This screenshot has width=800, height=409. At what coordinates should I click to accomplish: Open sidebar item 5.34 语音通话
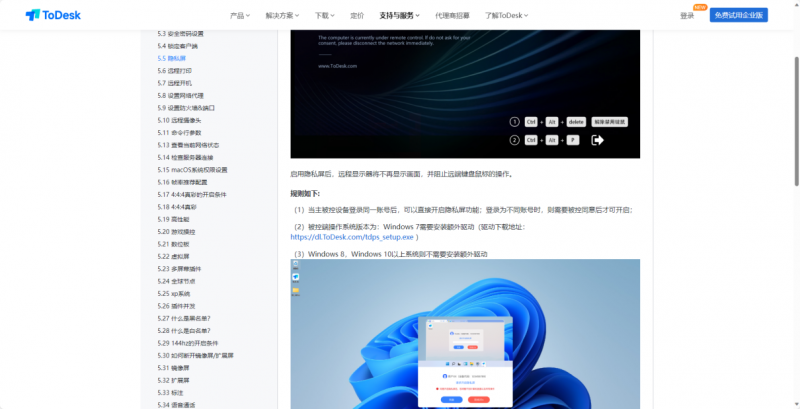click(x=176, y=405)
